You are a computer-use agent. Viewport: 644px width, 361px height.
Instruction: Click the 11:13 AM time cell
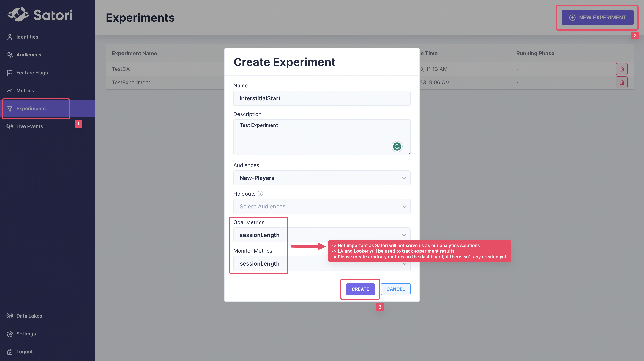pos(434,69)
